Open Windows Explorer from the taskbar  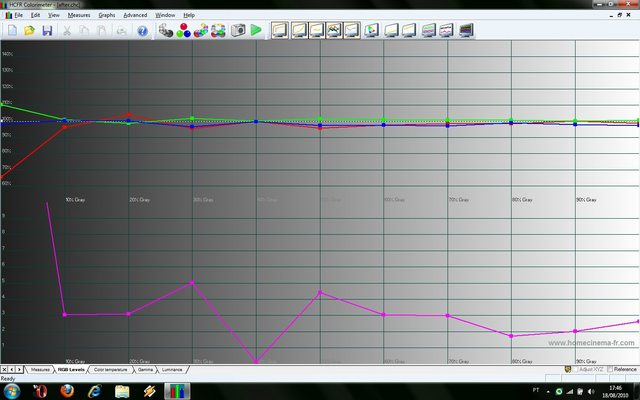[122, 391]
